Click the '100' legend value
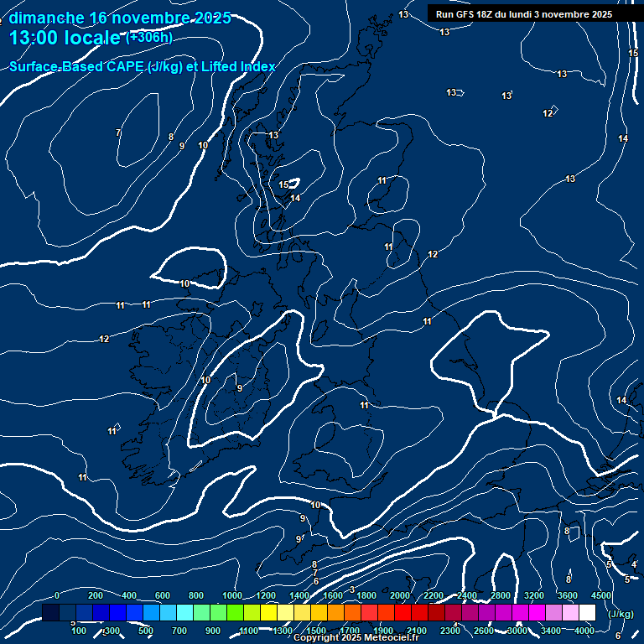This screenshot has width=644, height=644. click(x=79, y=631)
